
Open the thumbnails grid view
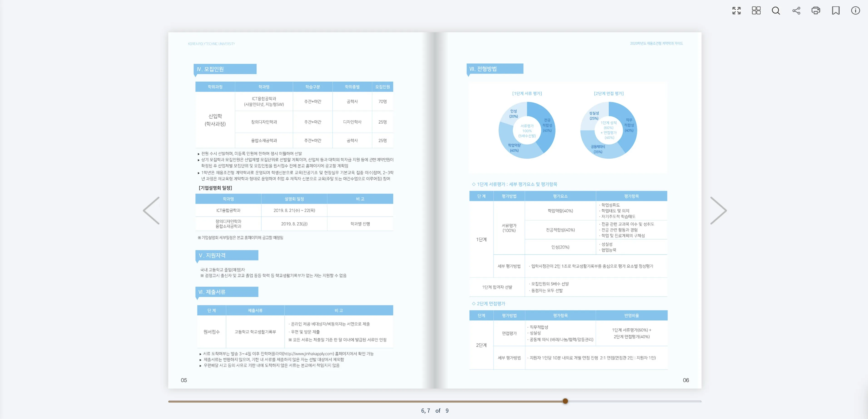[756, 10]
